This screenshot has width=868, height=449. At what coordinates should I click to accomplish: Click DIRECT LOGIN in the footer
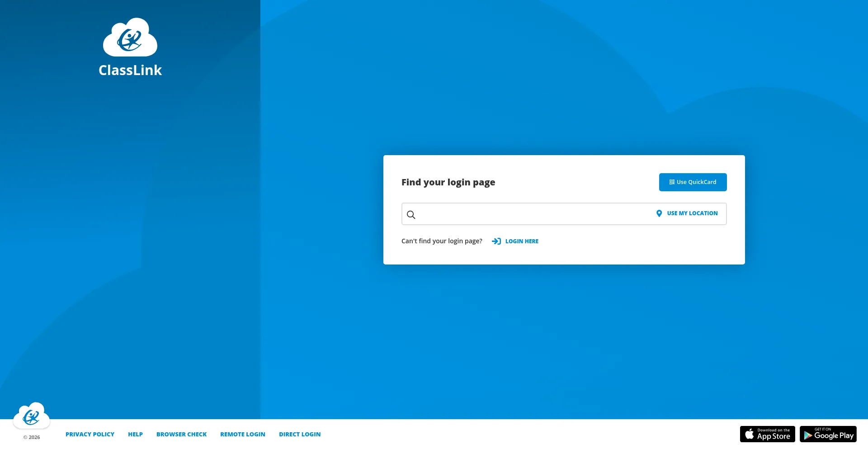[x=299, y=434]
